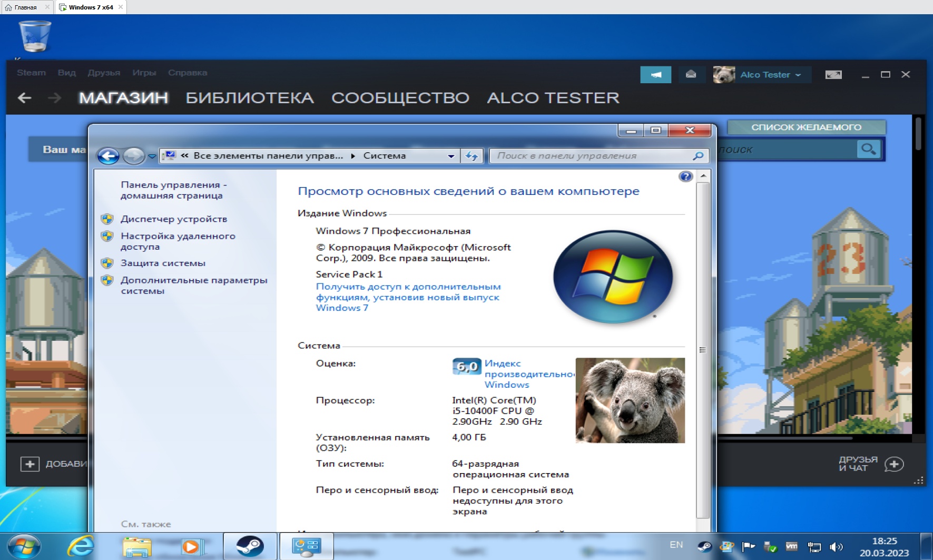This screenshot has width=933, height=560.
Task: Open the Друзья menu in Steam
Action: pyautogui.click(x=104, y=73)
